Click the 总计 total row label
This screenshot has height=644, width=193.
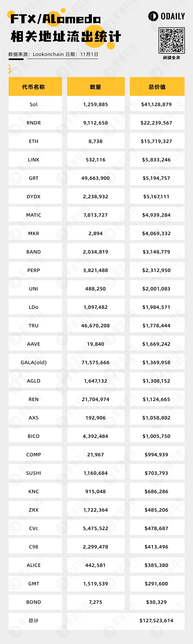pos(34,620)
